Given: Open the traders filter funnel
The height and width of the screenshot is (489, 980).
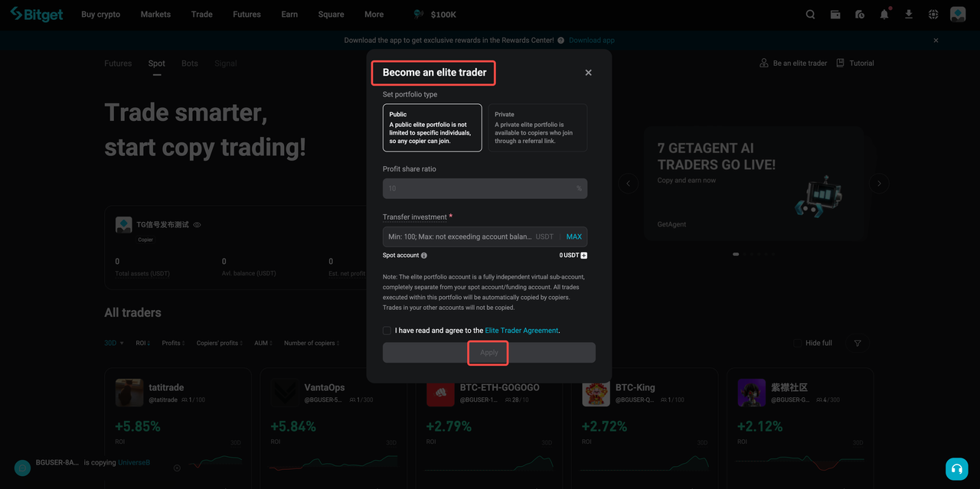Looking at the screenshot, I should point(857,343).
